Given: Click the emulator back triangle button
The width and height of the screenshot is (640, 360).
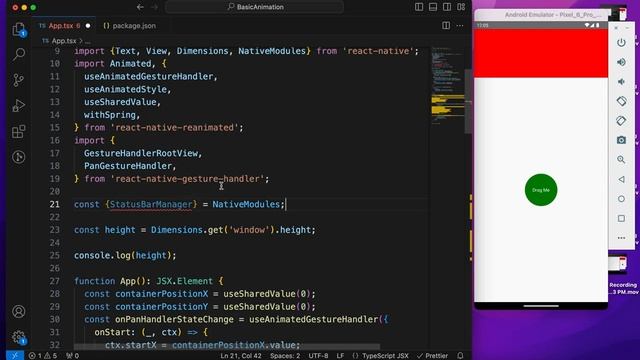Looking at the screenshot, I should click(x=621, y=179).
